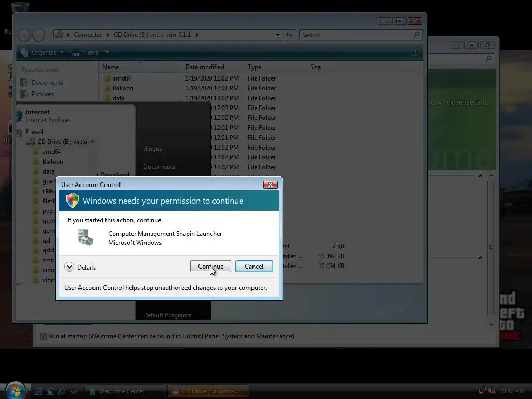Click the Switch Between Windows quick launch icon

pyautogui.click(x=50, y=391)
